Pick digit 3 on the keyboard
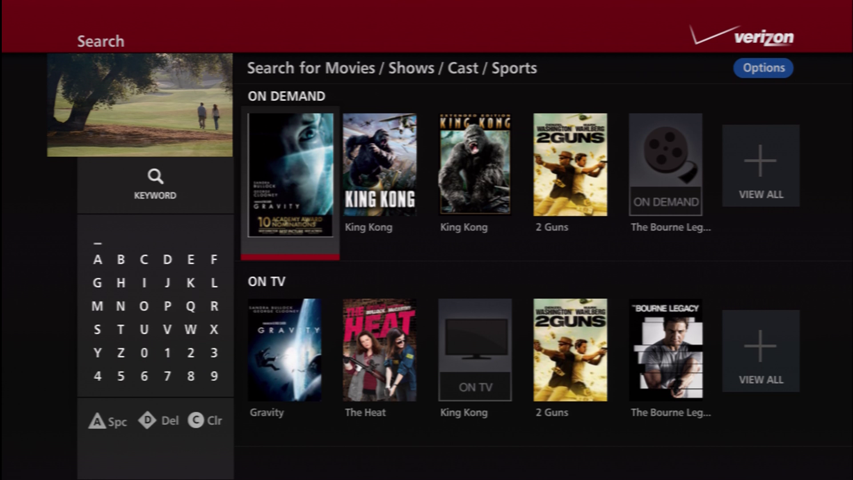Screen dimensions: 853x480 (214, 353)
